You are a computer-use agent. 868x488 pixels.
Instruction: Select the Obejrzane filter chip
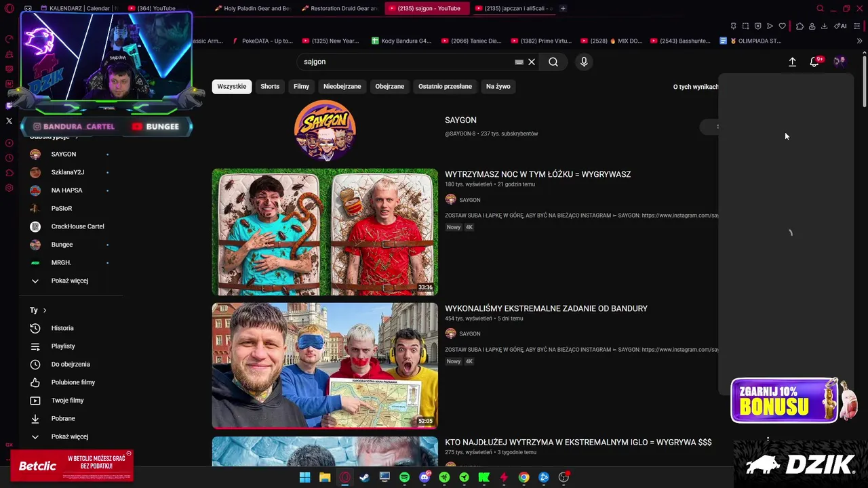390,86
